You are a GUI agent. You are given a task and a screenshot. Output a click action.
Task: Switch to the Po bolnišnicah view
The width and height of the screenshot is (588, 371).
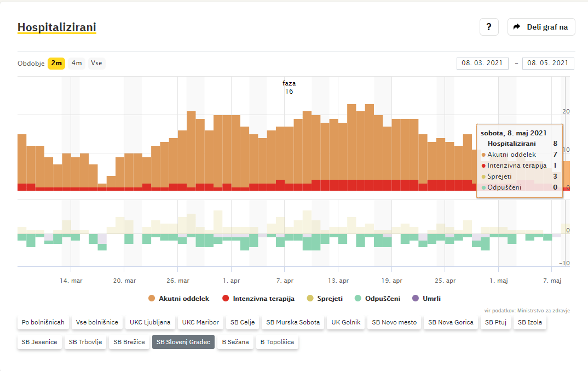click(43, 322)
